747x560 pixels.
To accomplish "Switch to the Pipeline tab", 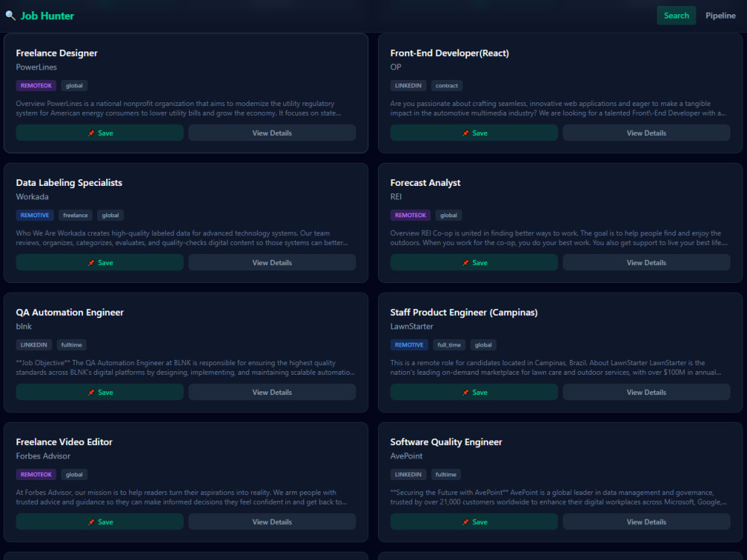I will click(x=720, y=16).
